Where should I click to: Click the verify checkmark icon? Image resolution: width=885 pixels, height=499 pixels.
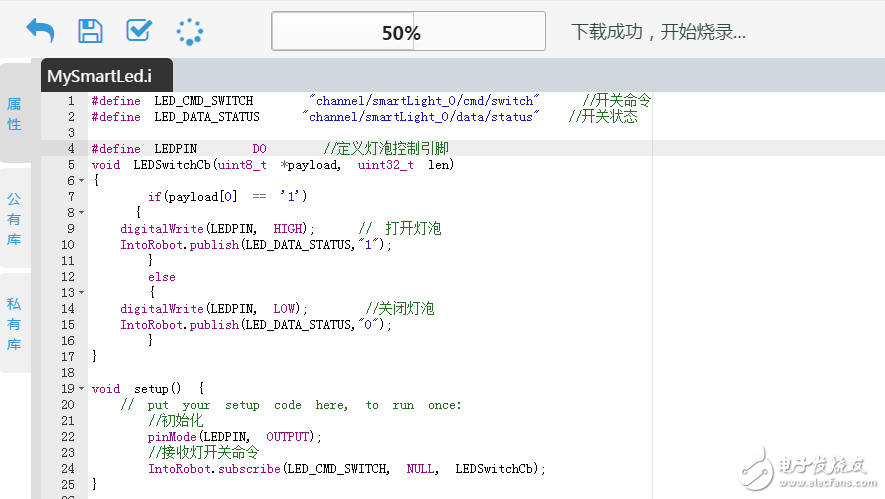click(x=138, y=31)
